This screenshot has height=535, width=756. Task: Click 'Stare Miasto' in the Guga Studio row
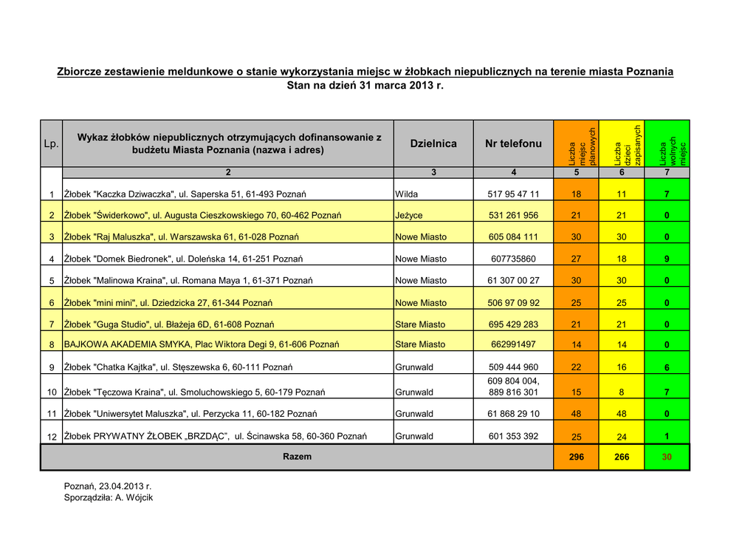(420, 324)
